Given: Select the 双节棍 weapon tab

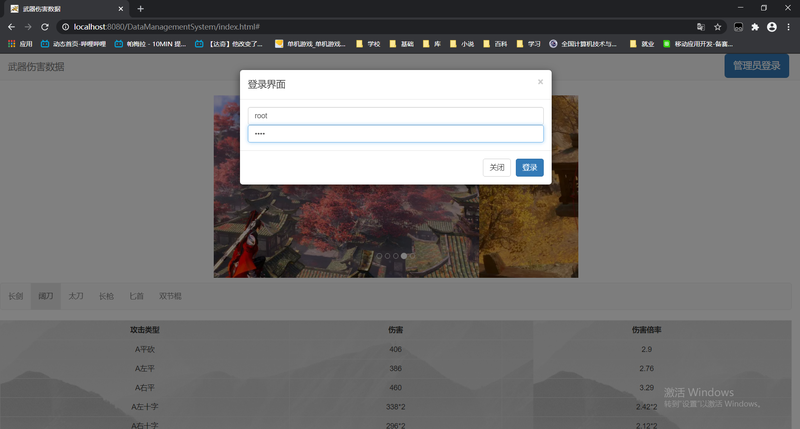Looking at the screenshot, I should (x=170, y=296).
